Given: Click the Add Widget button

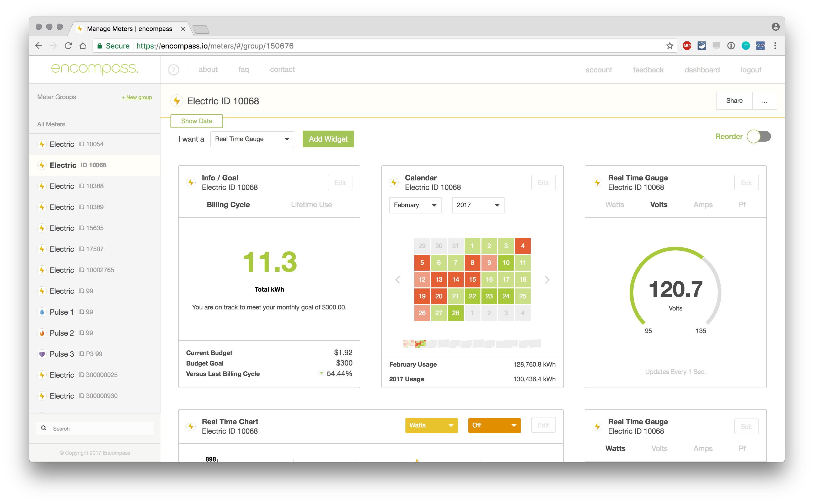Looking at the screenshot, I should (x=328, y=139).
